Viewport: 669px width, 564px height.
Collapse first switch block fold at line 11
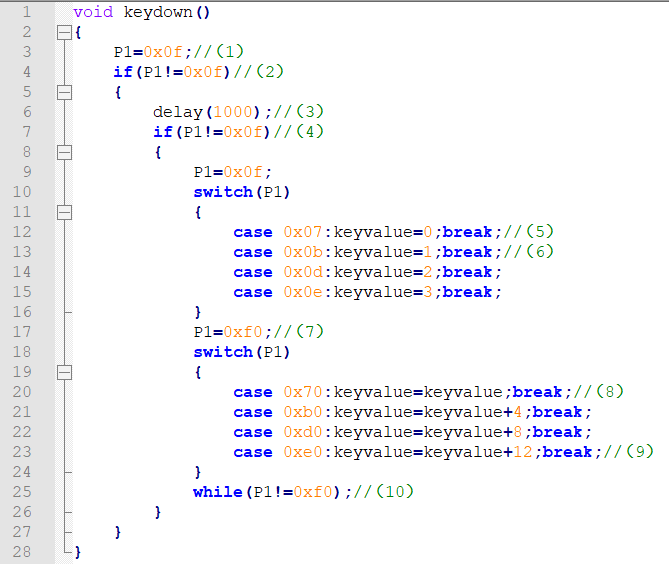point(64,212)
